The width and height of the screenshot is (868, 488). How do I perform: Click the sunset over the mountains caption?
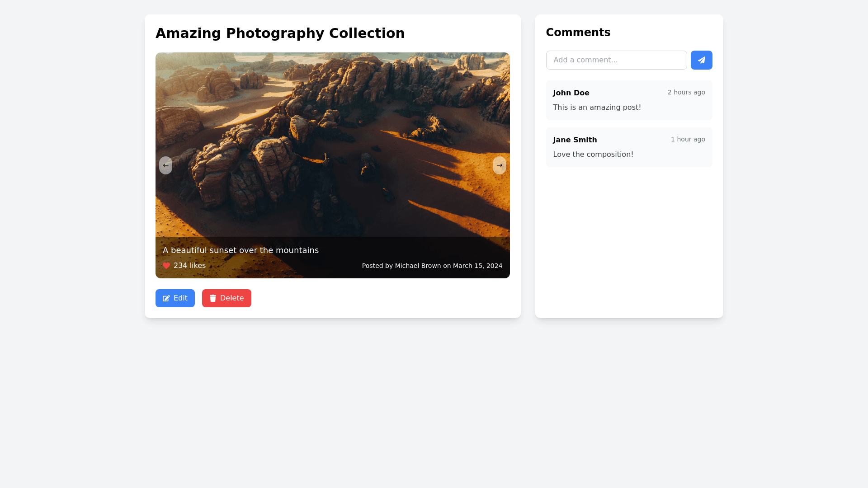[x=241, y=250]
